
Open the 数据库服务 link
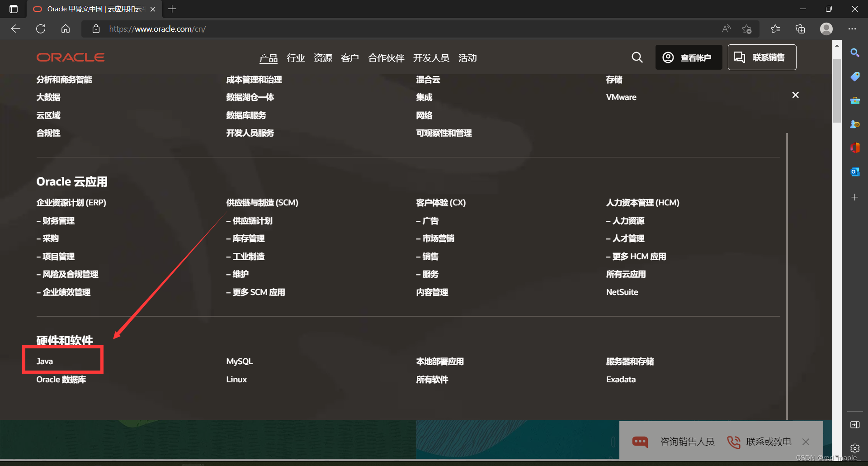[x=246, y=115]
